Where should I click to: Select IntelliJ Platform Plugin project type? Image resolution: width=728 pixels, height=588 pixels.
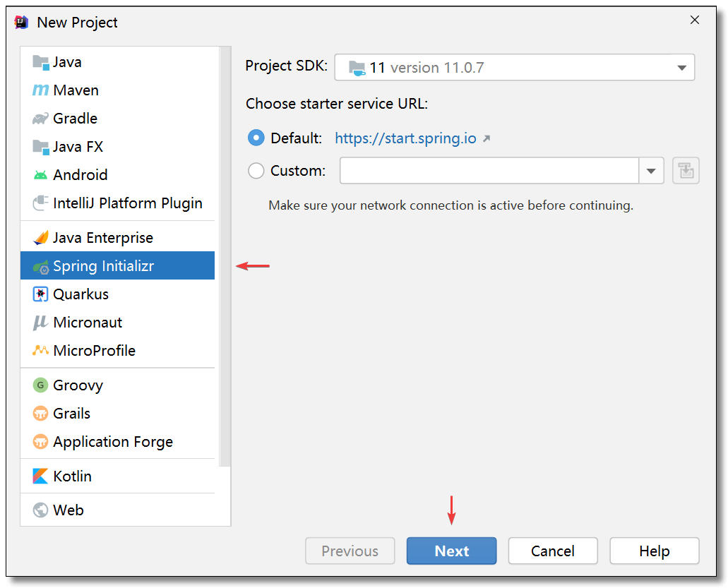(x=127, y=203)
